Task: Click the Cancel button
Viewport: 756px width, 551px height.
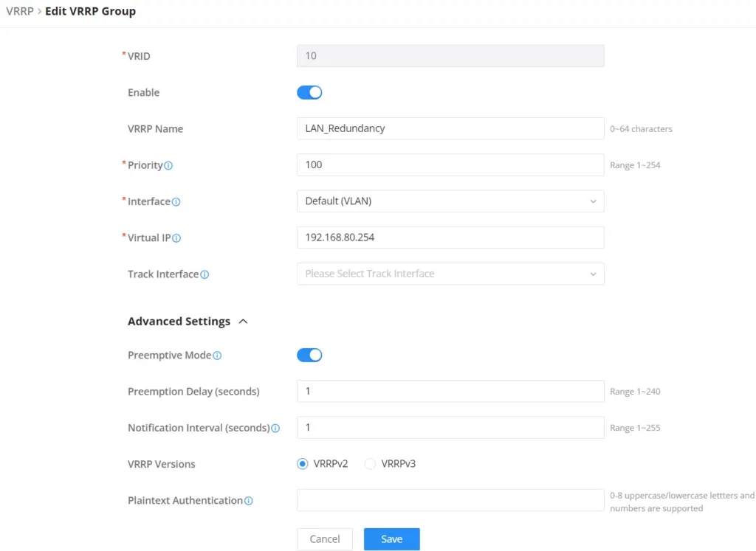Action: point(325,539)
